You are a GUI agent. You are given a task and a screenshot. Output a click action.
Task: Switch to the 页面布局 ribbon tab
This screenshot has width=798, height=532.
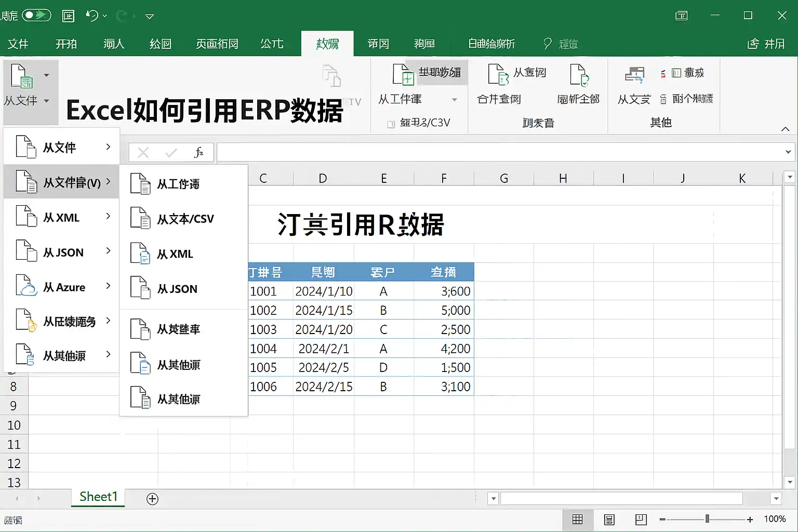click(x=217, y=44)
